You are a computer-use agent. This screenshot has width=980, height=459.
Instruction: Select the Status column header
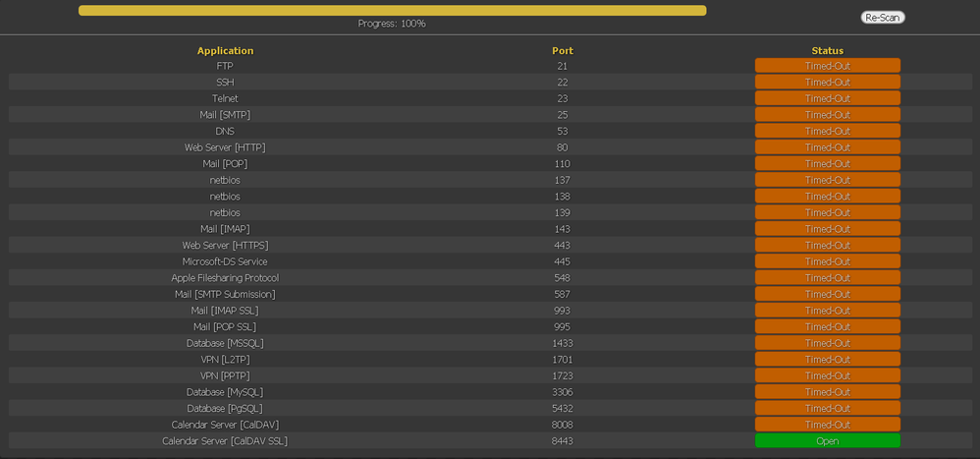tap(828, 51)
